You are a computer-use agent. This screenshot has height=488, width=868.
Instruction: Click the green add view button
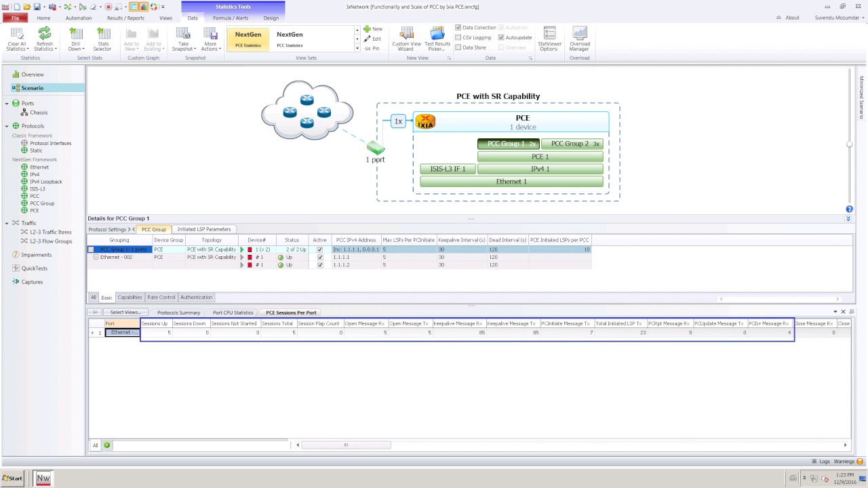[x=106, y=445]
